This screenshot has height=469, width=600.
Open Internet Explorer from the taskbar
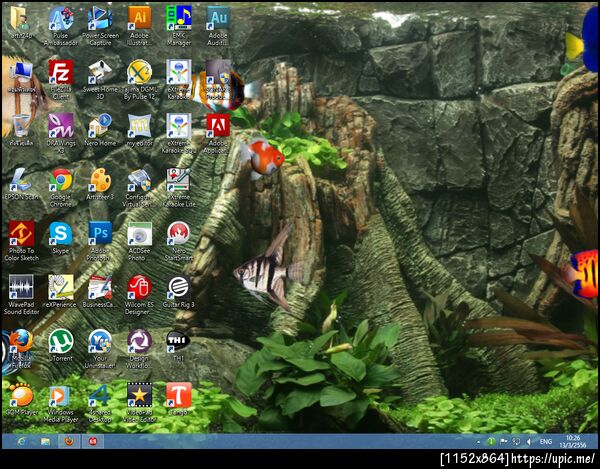[21, 442]
